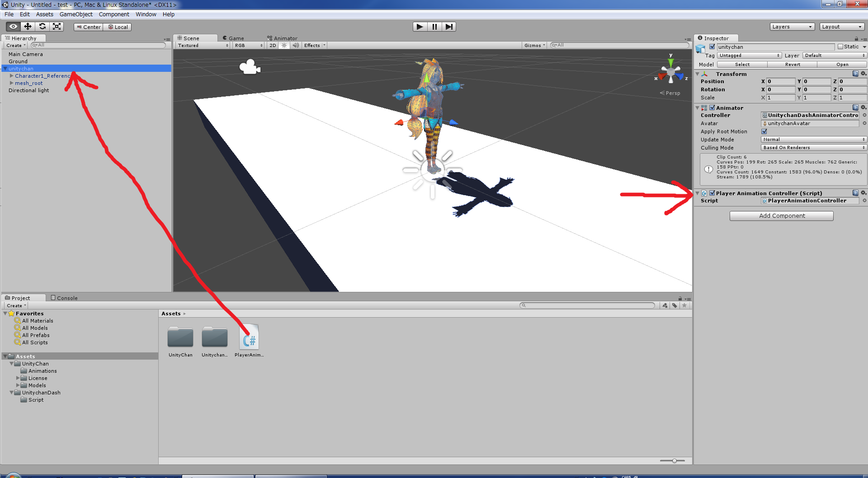Expand Character1_Reference in Hierarchy

click(12, 76)
